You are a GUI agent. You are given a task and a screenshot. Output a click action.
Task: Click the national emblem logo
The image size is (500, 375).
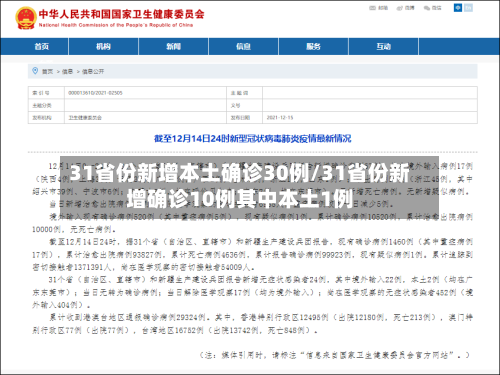click(x=26, y=18)
